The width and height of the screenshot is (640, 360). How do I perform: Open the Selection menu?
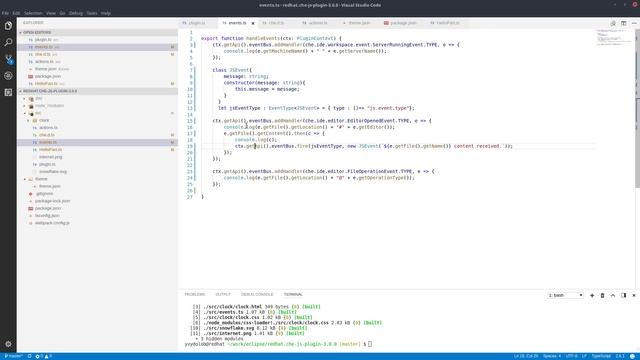[x=33, y=13]
